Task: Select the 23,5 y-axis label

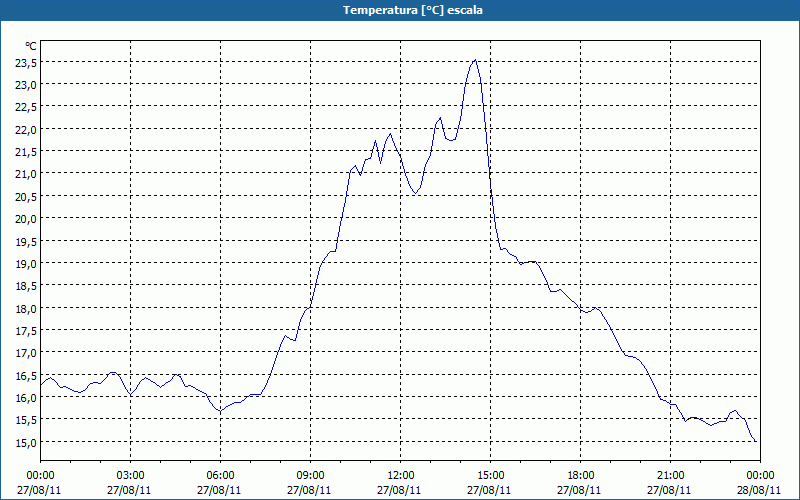Action: [25, 63]
